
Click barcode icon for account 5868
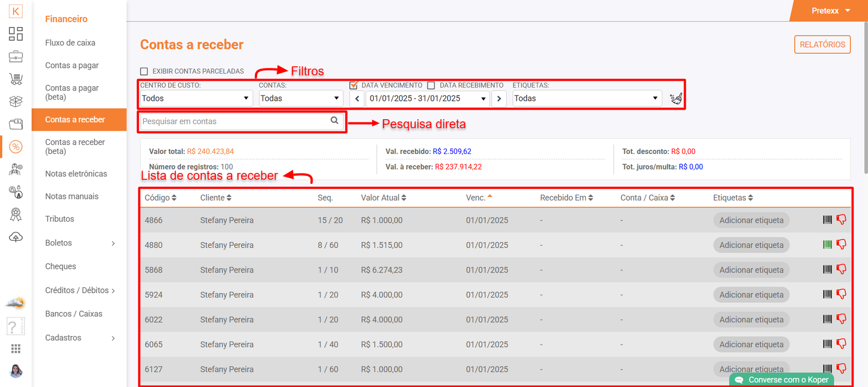click(x=827, y=269)
